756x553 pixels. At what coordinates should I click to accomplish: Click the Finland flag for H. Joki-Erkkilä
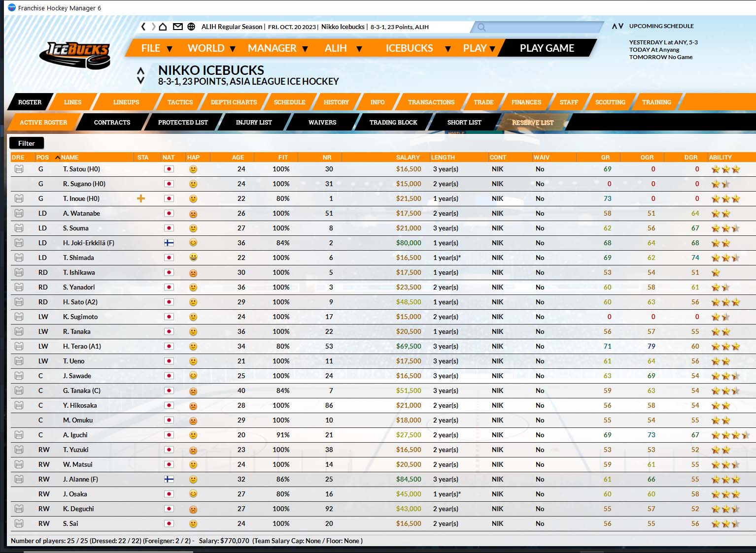[169, 243]
